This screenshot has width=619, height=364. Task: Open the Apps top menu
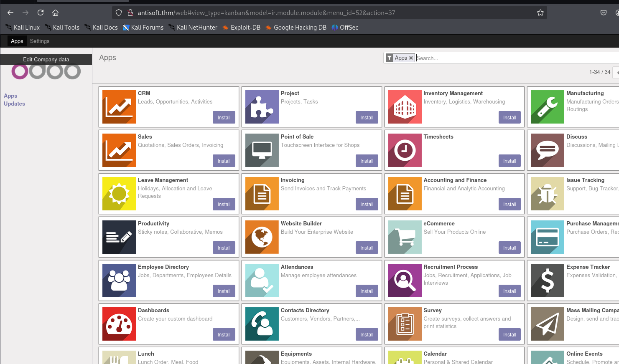(17, 41)
